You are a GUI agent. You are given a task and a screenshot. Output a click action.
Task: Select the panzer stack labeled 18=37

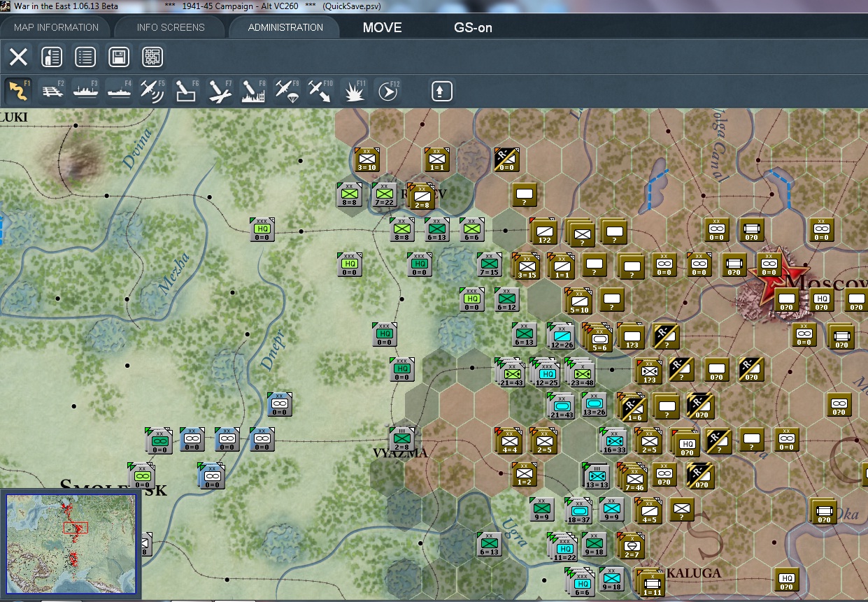[x=579, y=511]
